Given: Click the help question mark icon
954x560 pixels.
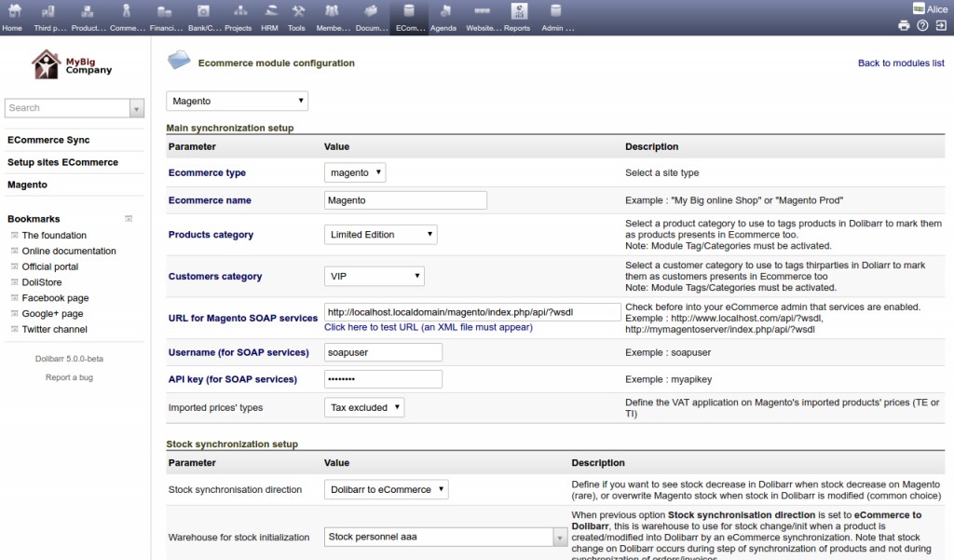Looking at the screenshot, I should [x=922, y=25].
